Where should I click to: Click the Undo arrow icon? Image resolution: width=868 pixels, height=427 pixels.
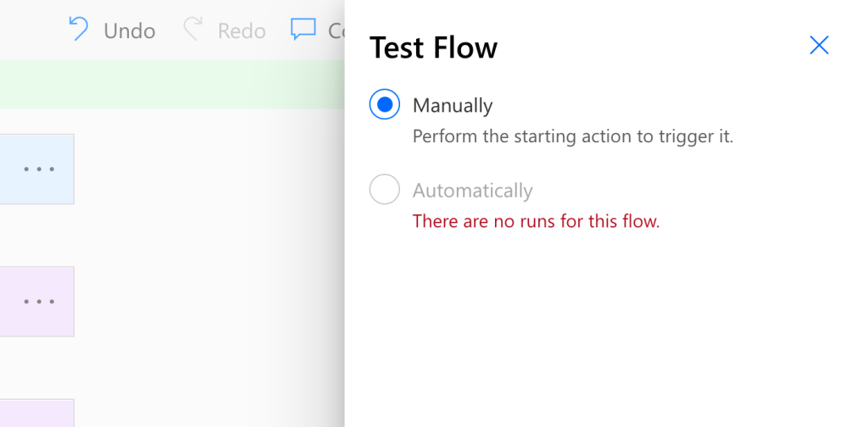79,30
